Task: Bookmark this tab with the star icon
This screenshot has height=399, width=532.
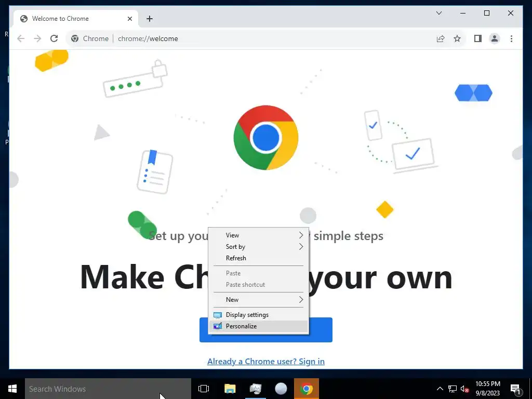Action: click(x=457, y=38)
